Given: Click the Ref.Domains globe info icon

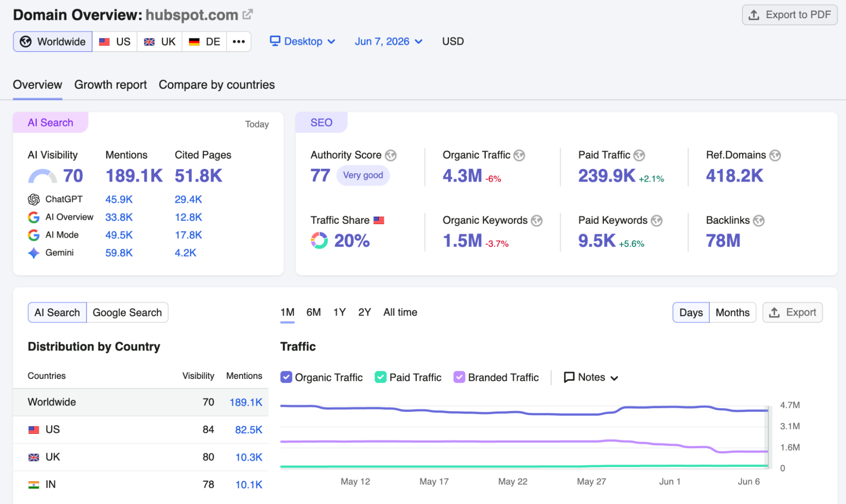Looking at the screenshot, I should pyautogui.click(x=775, y=156).
